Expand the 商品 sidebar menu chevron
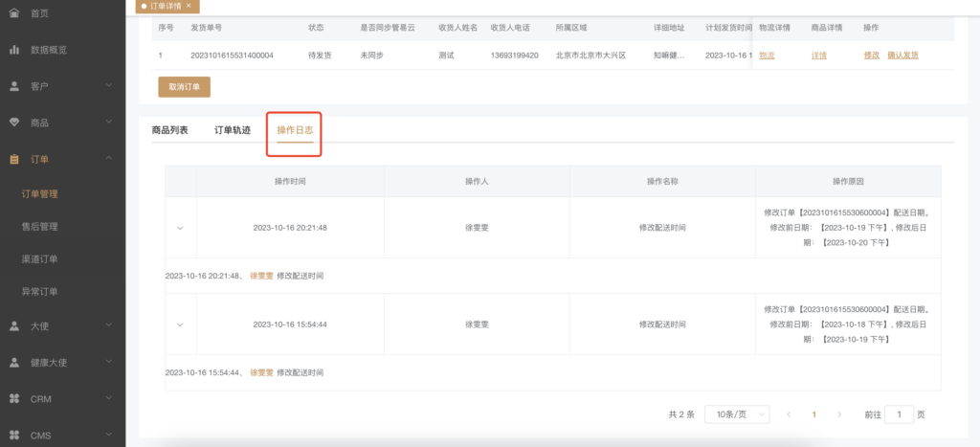Screen dimensions: 980x447 [109, 122]
